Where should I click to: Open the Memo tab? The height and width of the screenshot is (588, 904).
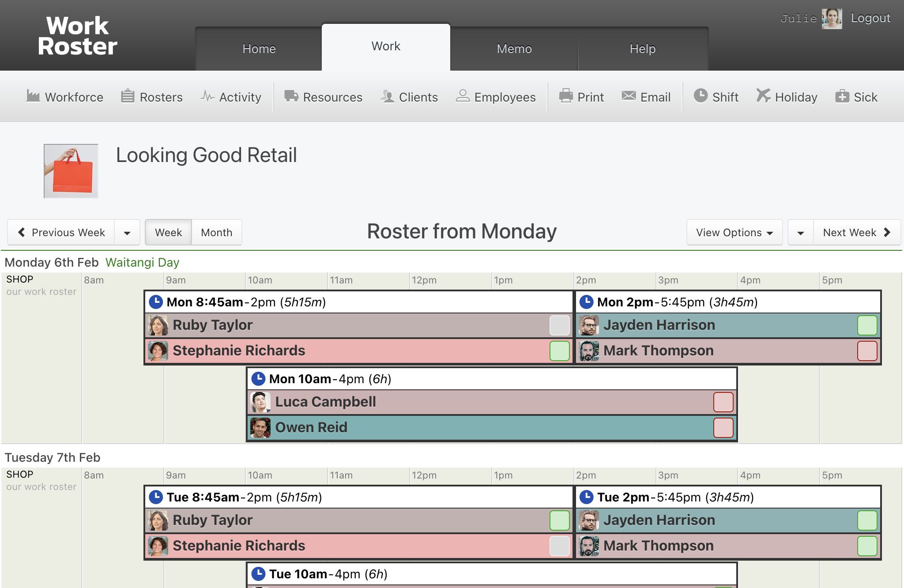(x=514, y=49)
